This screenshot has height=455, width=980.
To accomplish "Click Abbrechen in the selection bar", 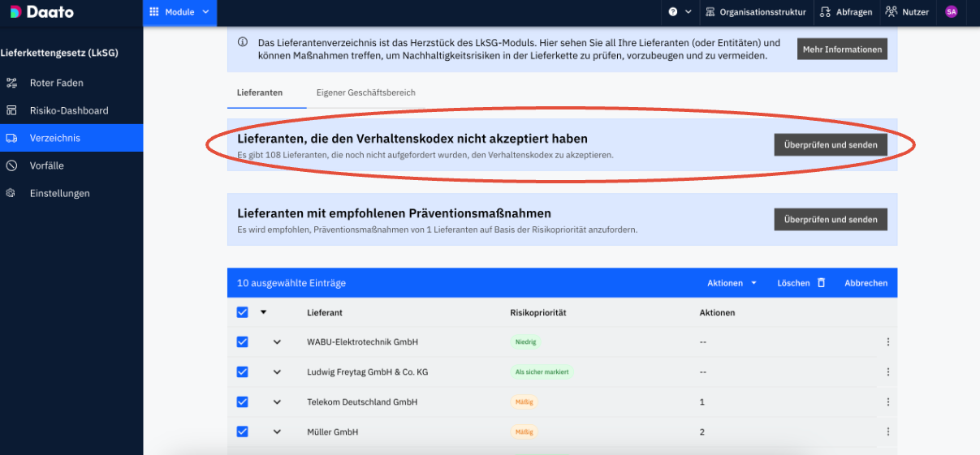I will pos(866,283).
